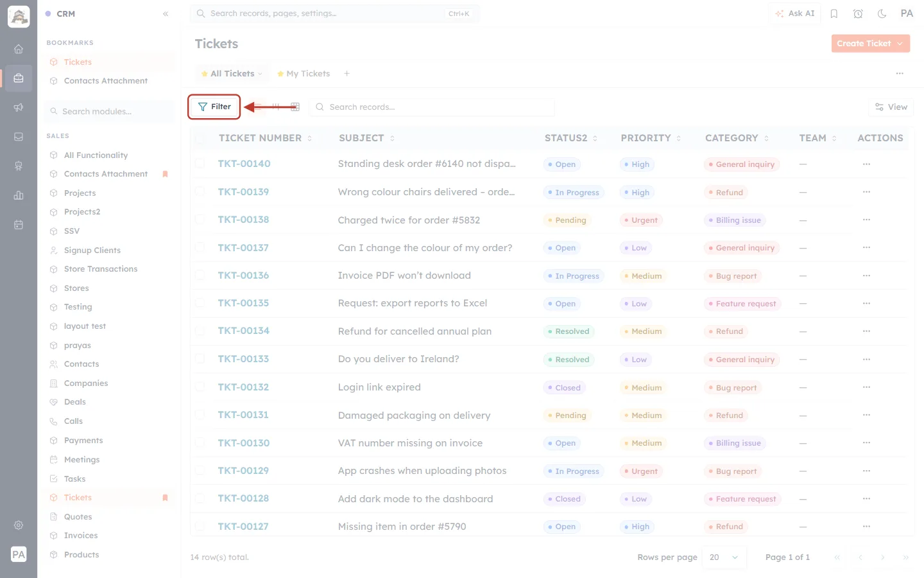924x578 pixels.
Task: Open Contacts Attachment under Bookmarks
Action: click(x=106, y=81)
